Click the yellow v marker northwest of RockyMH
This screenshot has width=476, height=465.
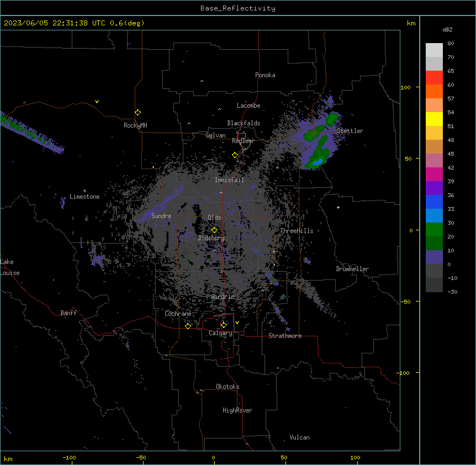click(x=97, y=102)
